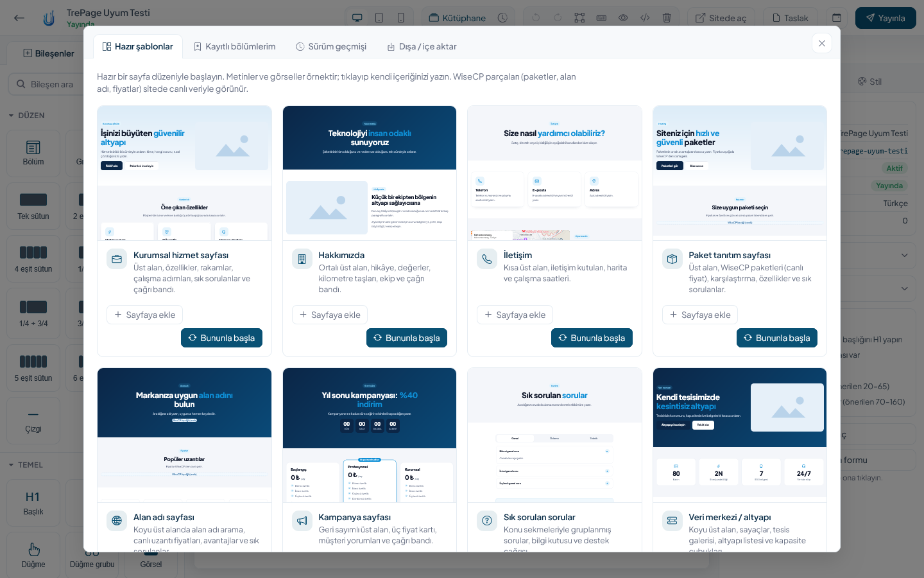This screenshot has height=578, width=924.
Task: Open the Sürüm geçmişi tab
Action: pyautogui.click(x=331, y=46)
